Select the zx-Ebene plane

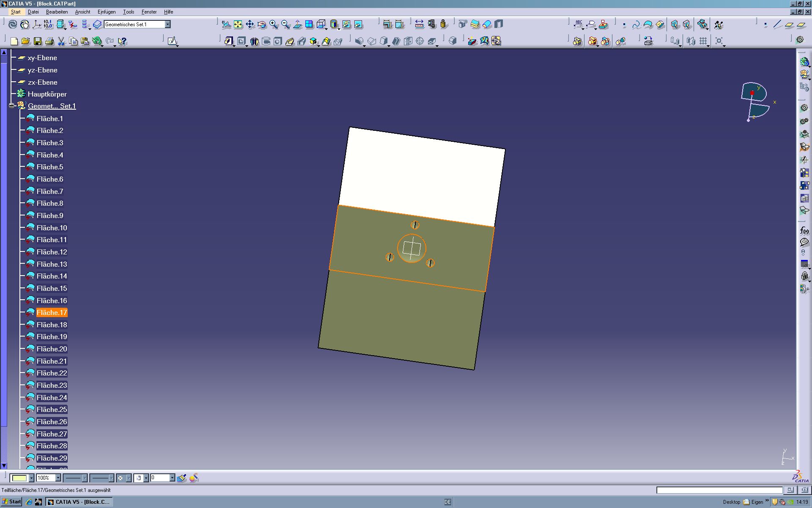[42, 83]
